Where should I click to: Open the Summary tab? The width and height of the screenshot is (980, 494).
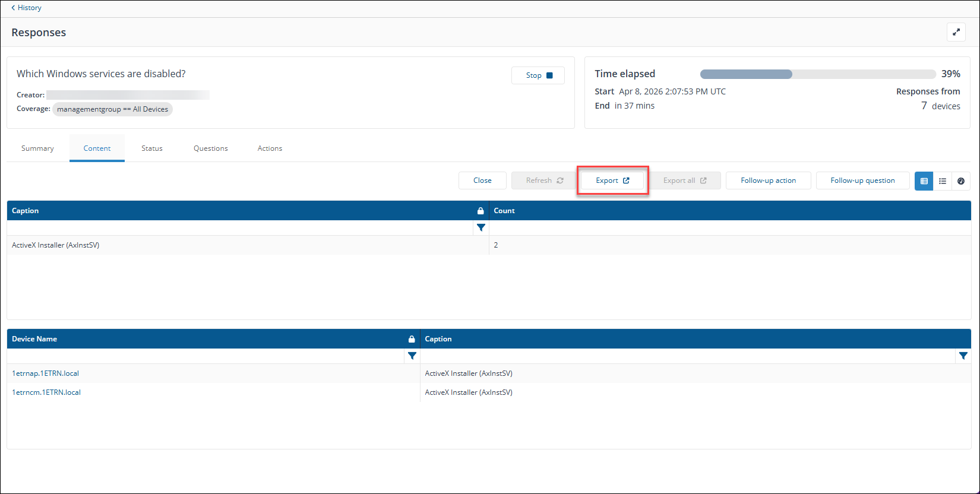pos(37,148)
